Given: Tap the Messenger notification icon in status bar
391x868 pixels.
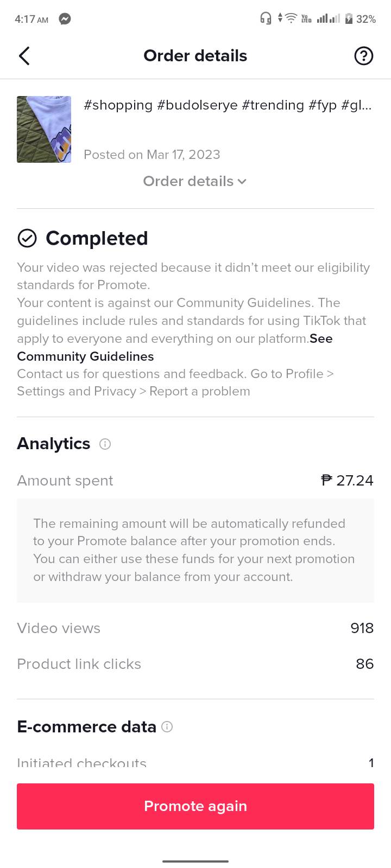Looking at the screenshot, I should coord(65,19).
